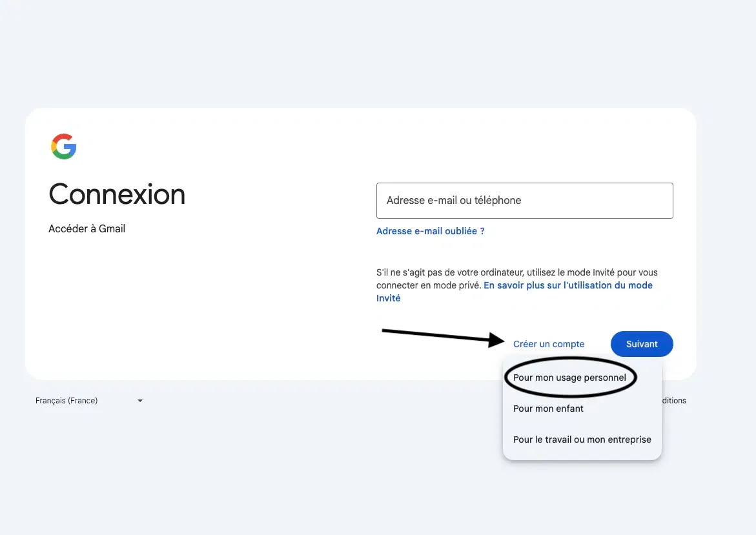Choose Pour mon enfant menu entry

pos(548,409)
